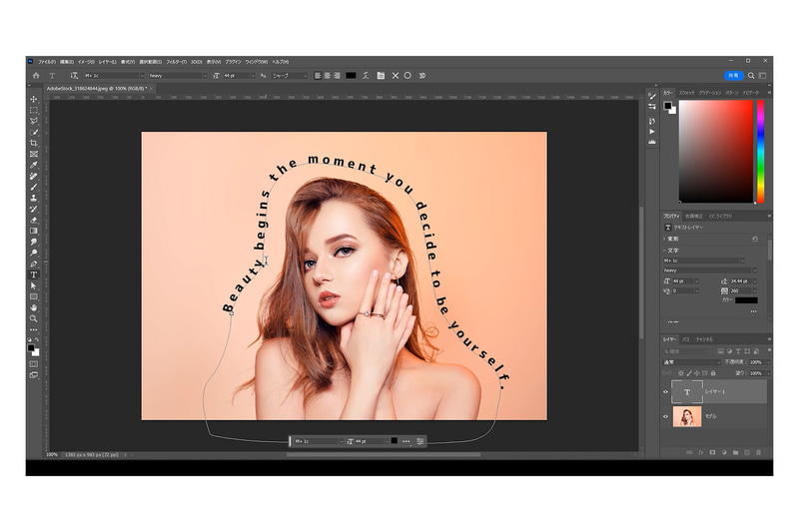
Task: Open the Create Warped Text dialog
Action: (366, 75)
